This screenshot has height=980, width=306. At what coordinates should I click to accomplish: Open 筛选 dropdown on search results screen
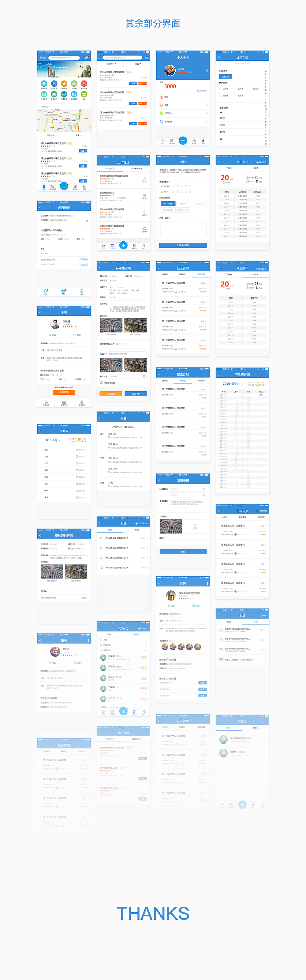[138, 63]
